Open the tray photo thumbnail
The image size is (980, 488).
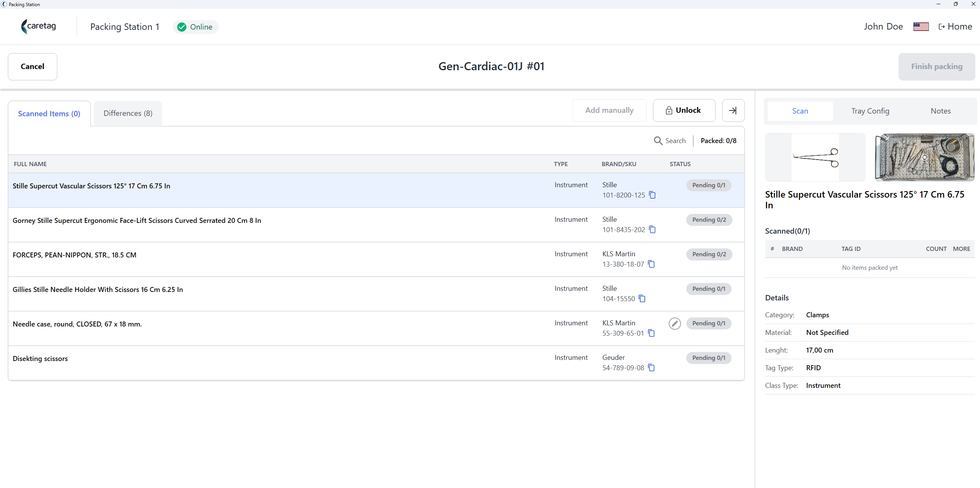coord(924,157)
